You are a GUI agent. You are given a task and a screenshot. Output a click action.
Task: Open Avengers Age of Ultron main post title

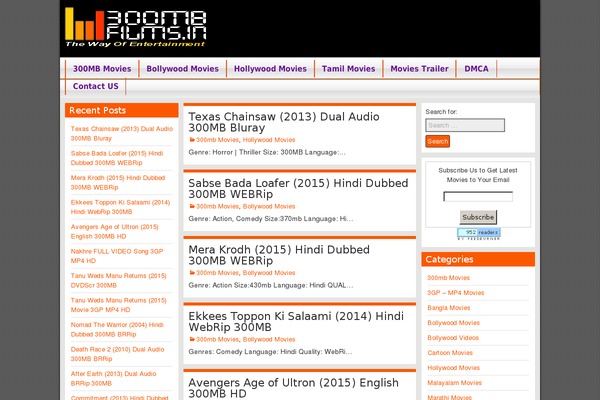tap(293, 388)
